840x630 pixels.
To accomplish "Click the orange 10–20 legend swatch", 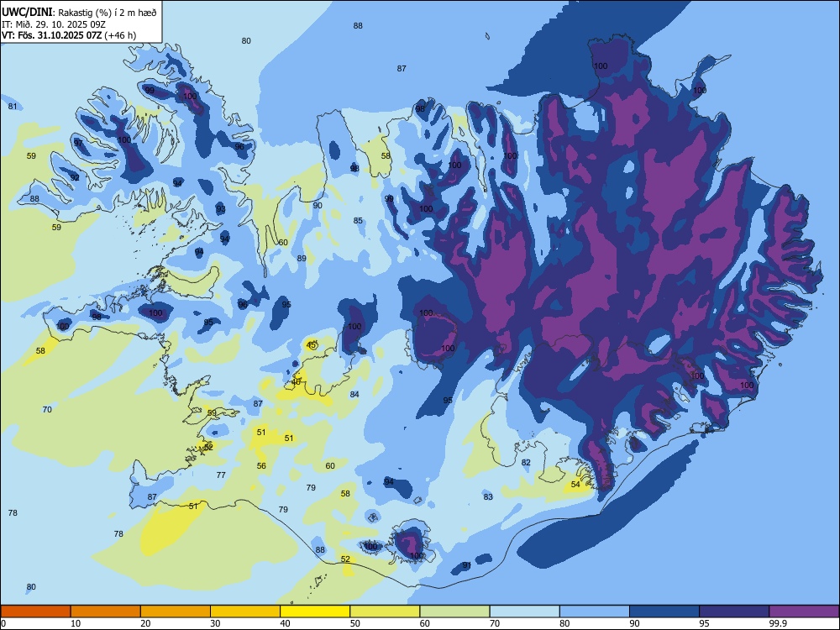I will 106,612.
